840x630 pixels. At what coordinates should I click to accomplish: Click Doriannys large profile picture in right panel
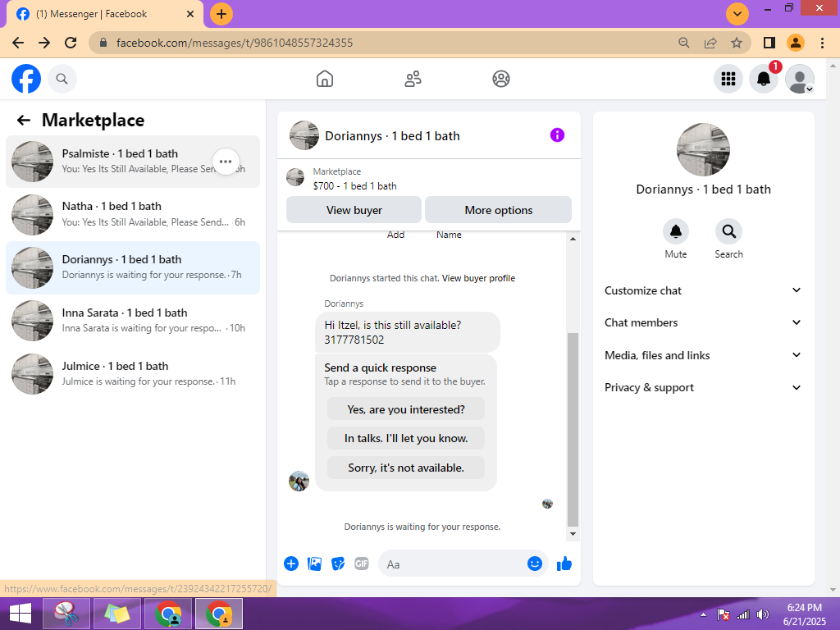[x=703, y=149]
